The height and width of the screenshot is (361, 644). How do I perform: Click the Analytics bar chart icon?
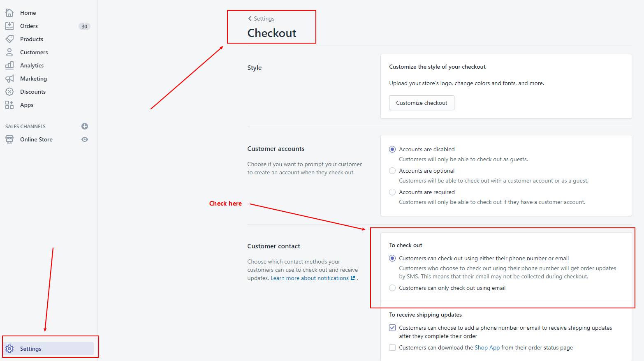(9, 65)
